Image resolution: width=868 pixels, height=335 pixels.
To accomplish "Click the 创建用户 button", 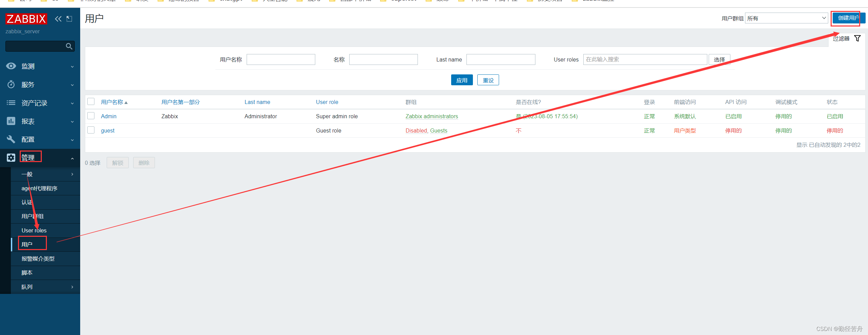I will pos(848,18).
